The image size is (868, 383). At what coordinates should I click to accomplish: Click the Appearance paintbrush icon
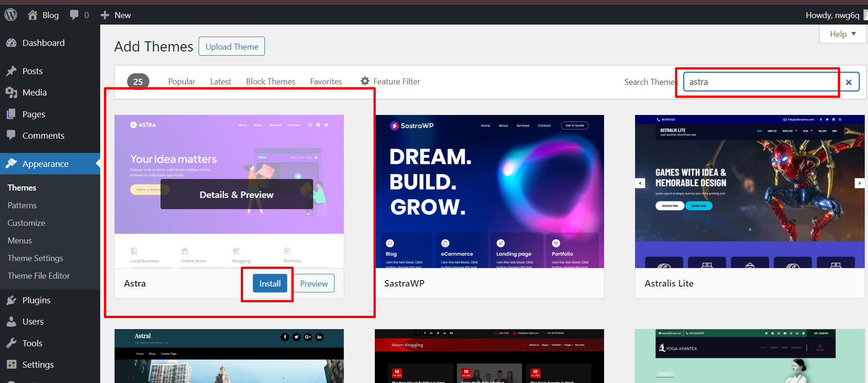[x=12, y=164]
